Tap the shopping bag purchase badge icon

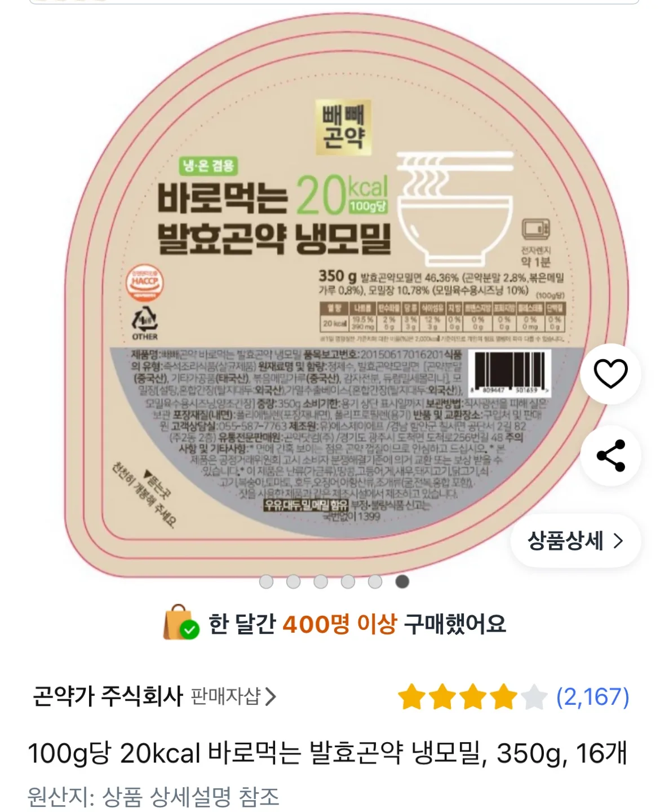[181, 623]
